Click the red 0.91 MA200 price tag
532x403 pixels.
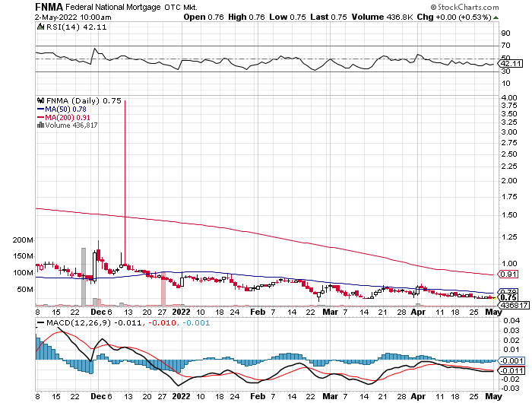508,274
